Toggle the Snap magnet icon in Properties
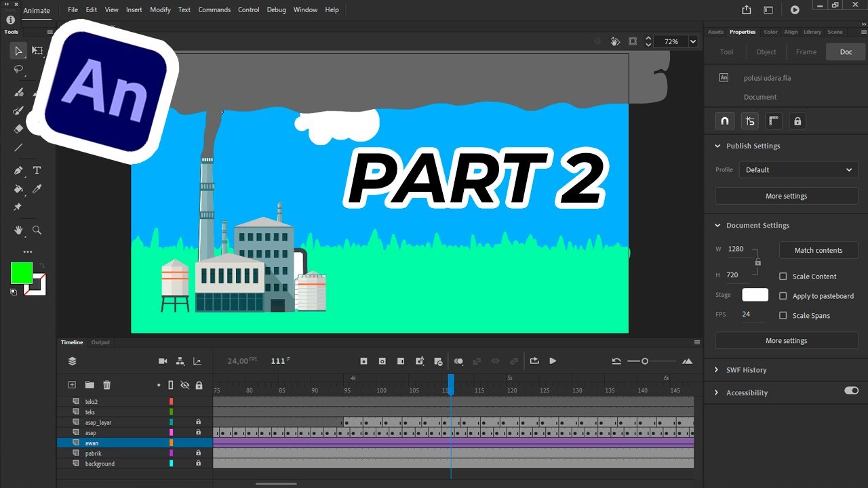 724,121
